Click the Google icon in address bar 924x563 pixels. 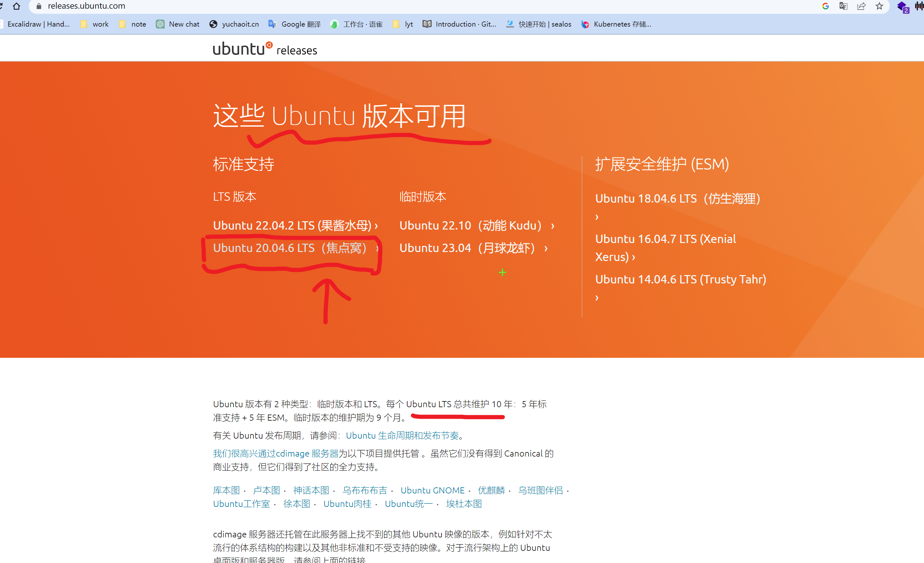(x=825, y=6)
